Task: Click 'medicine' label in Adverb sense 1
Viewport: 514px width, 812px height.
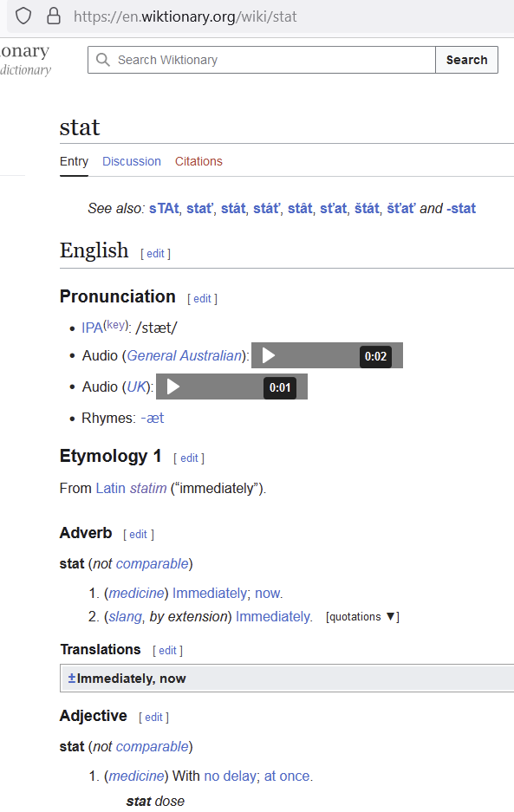Action: pos(136,593)
